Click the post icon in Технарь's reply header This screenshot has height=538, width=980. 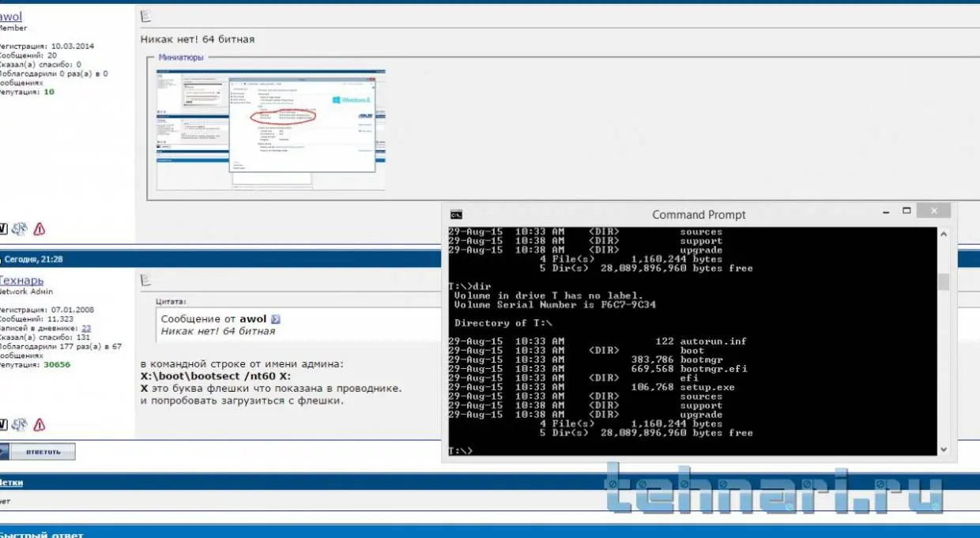[145, 279]
